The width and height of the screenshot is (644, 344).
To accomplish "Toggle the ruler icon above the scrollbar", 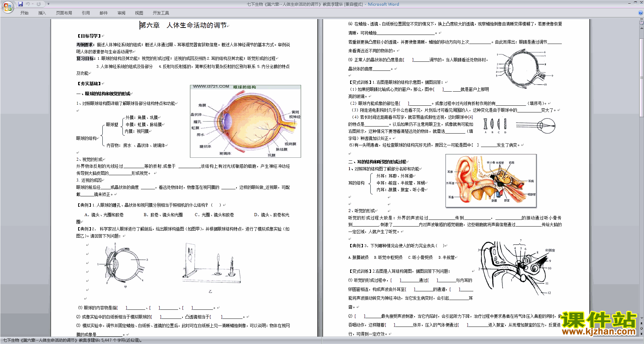I will tap(641, 22).
